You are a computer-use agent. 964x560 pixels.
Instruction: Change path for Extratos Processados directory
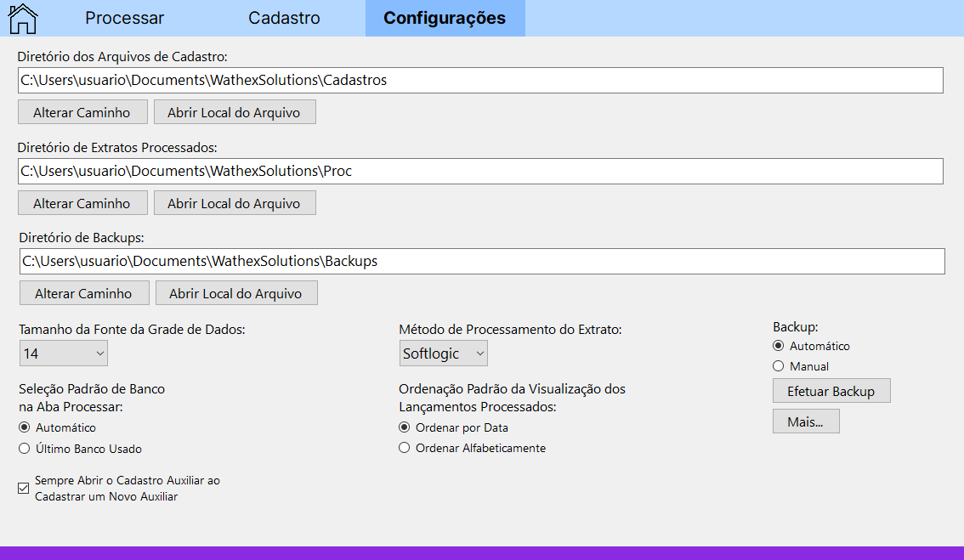(x=82, y=203)
